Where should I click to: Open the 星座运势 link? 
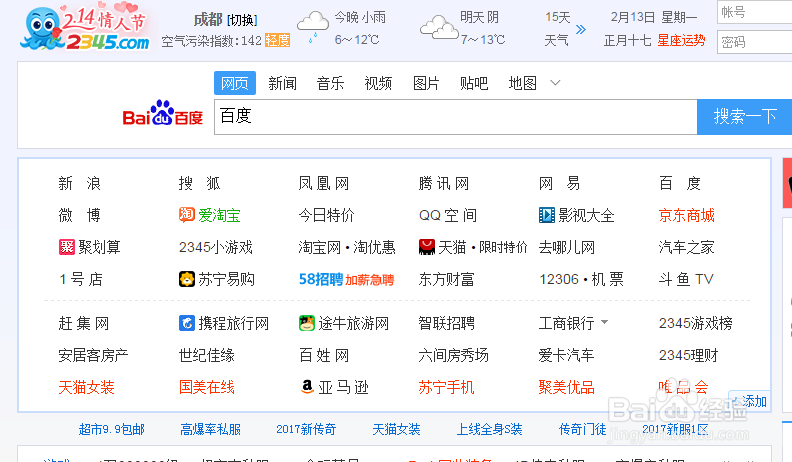pos(681,40)
